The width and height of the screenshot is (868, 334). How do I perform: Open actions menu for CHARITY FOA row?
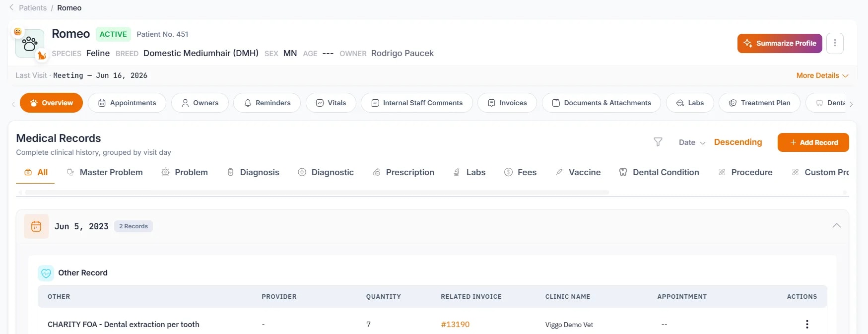pyautogui.click(x=807, y=324)
